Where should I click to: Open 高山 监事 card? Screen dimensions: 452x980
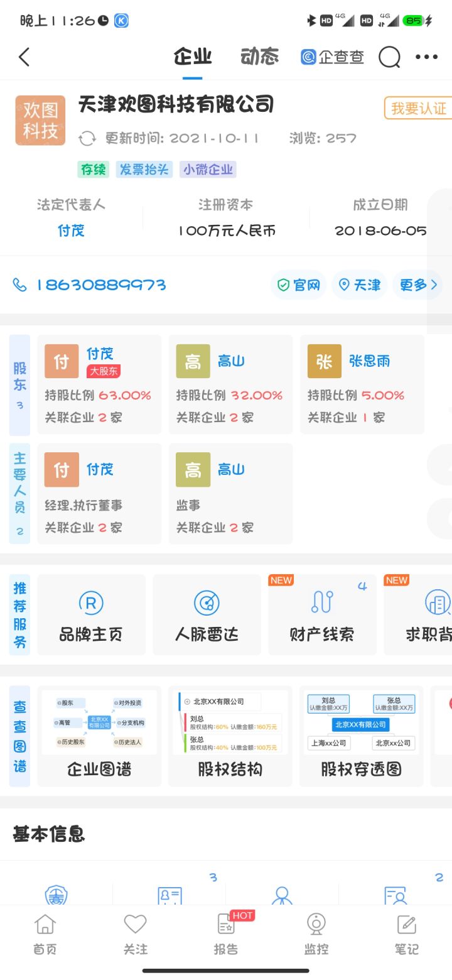point(230,494)
